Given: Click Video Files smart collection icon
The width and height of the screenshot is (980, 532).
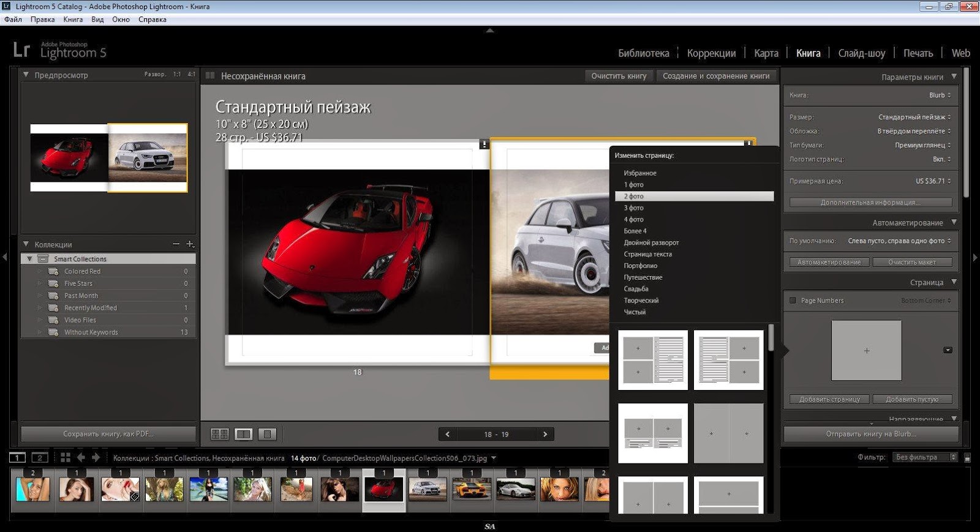Looking at the screenshot, I should click(54, 320).
